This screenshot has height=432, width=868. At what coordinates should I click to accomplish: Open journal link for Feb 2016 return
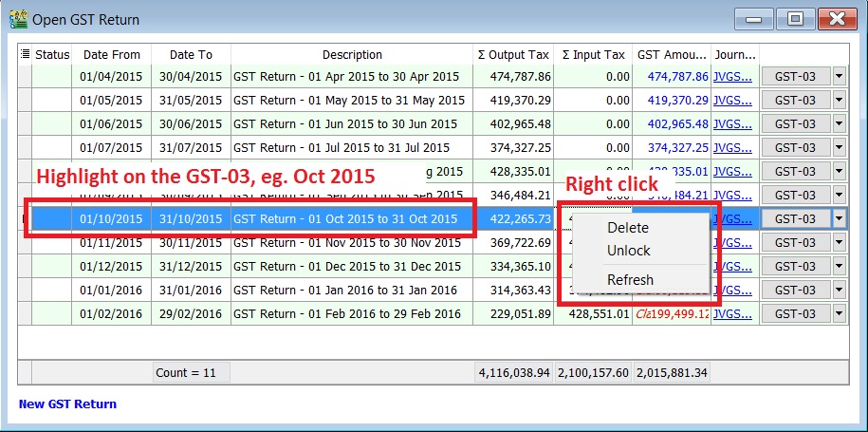pos(733,314)
